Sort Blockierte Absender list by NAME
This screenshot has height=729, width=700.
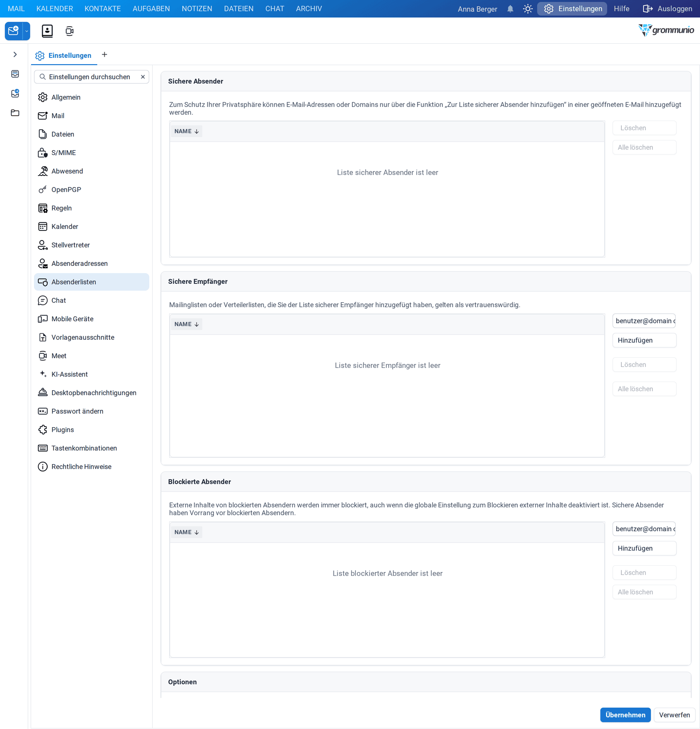[187, 532]
